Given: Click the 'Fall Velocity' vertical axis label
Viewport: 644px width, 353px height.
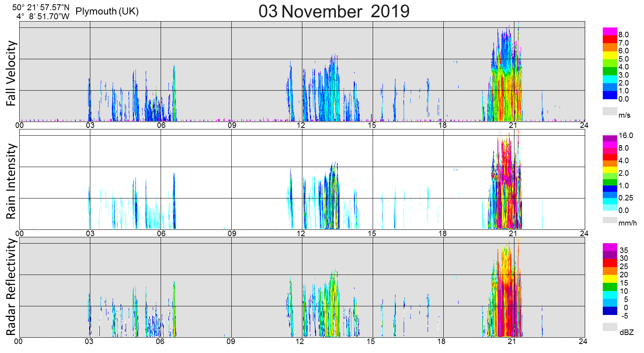Looking at the screenshot, I should pos(11,73).
